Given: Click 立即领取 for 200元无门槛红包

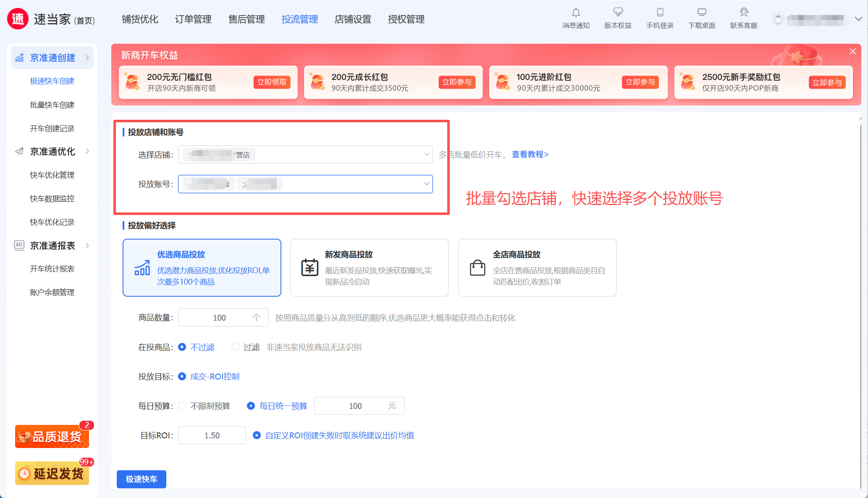Looking at the screenshot, I should 272,82.
